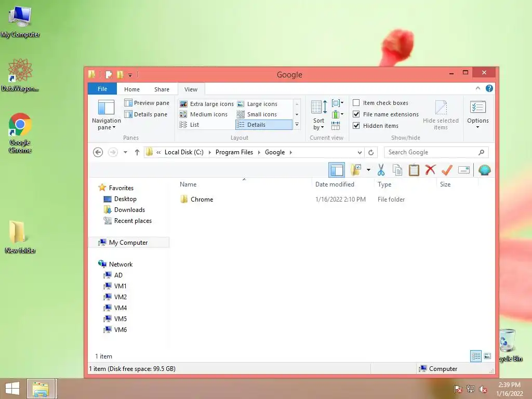Viewport: 532px width, 399px height.
Task: Open the Sort by dropdown
Action: point(318,115)
